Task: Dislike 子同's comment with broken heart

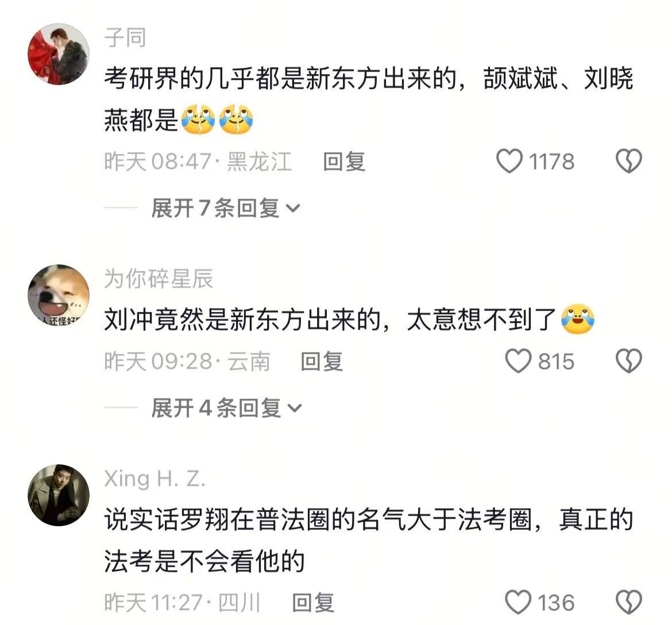Action: [629, 161]
